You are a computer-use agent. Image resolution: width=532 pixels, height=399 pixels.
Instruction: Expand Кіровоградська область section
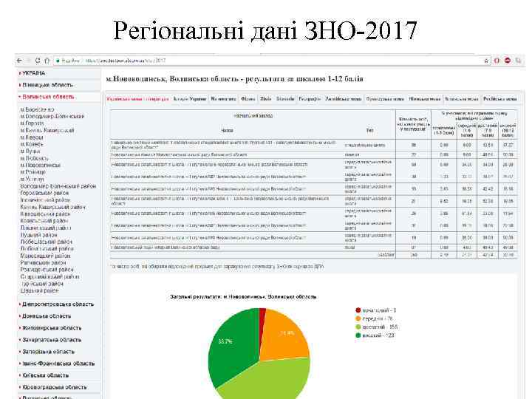point(53,387)
